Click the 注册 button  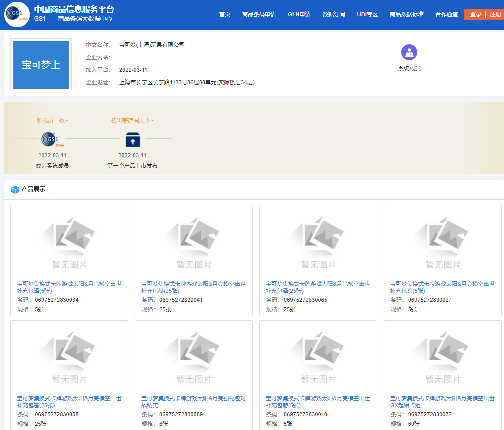495,14
